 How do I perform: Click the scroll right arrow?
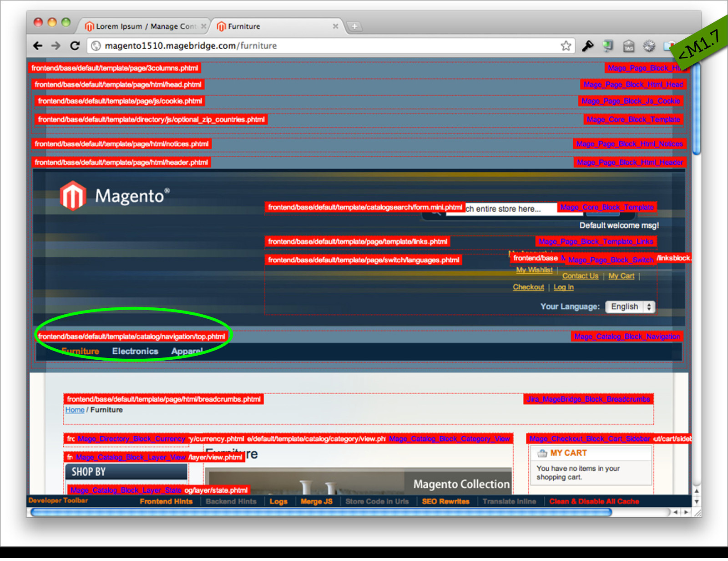686,512
